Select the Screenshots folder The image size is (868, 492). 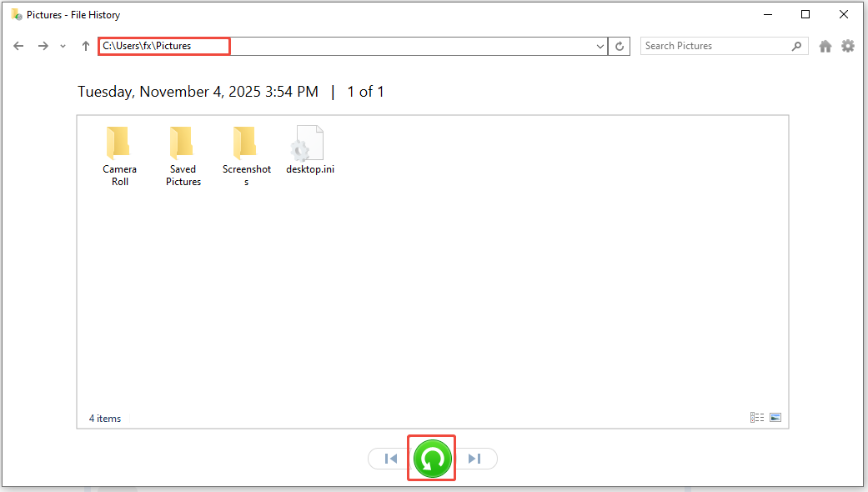pos(246,150)
